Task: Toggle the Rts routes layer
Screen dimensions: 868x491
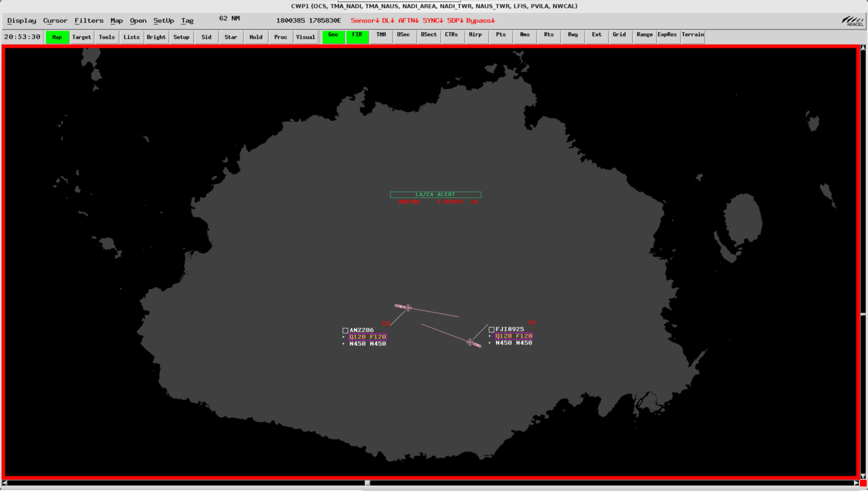Action: pos(549,37)
